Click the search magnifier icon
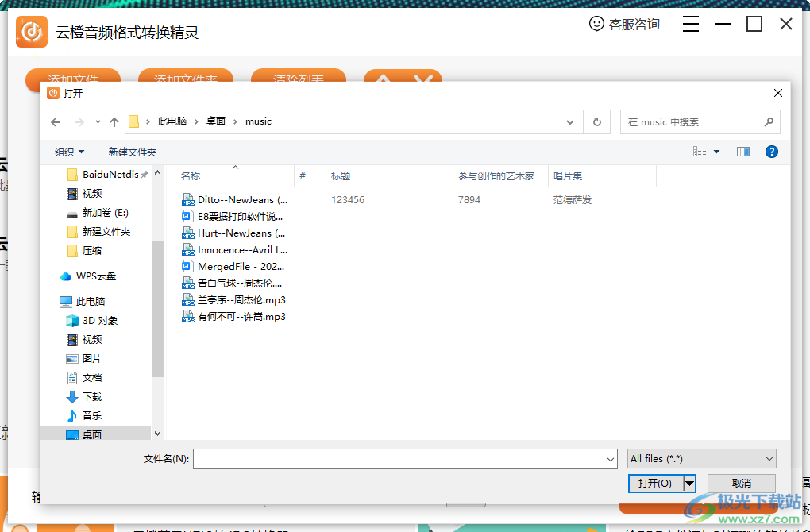Screen dimensions: 810x532 tap(769, 122)
